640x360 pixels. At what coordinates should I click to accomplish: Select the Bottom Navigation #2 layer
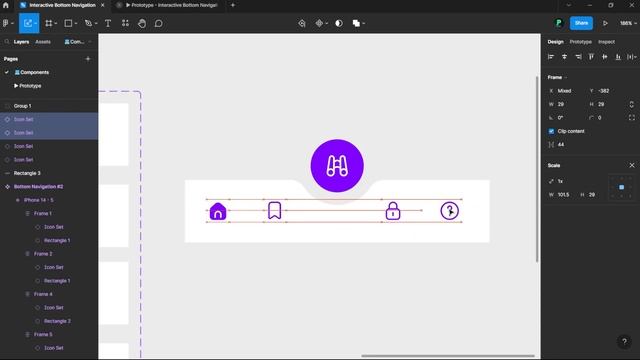[49, 187]
